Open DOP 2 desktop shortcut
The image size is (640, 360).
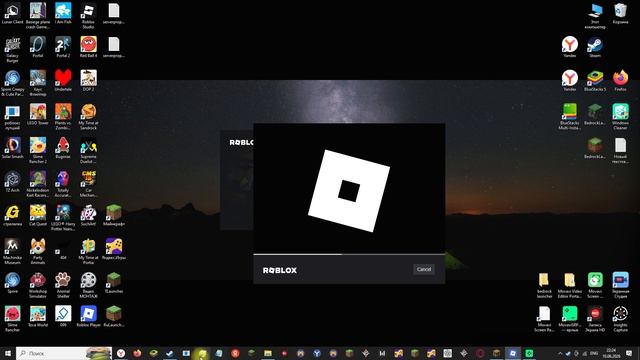[88, 80]
